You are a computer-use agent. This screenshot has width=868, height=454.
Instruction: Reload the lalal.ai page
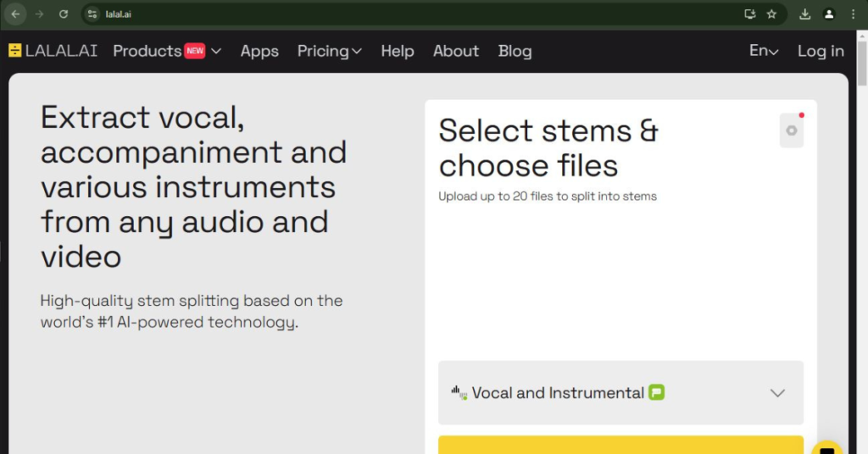click(64, 14)
